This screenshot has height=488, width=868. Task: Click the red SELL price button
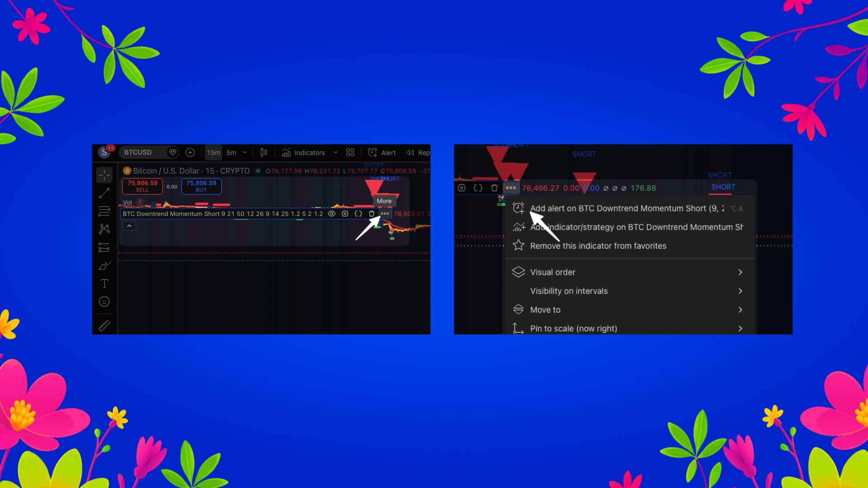pos(142,186)
